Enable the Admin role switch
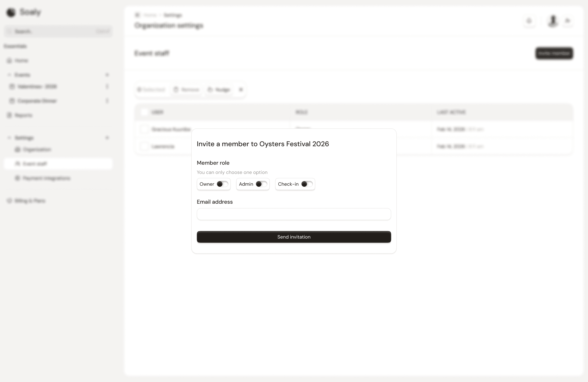The image size is (588, 382). [x=261, y=184]
